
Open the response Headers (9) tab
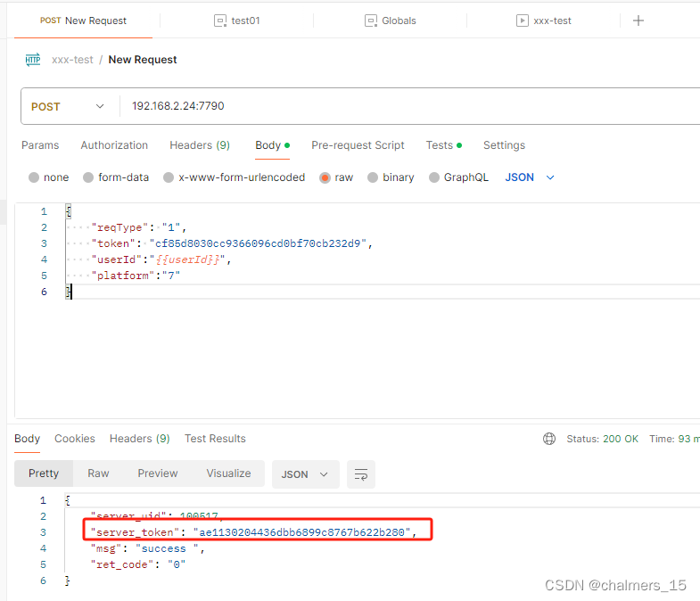click(140, 439)
